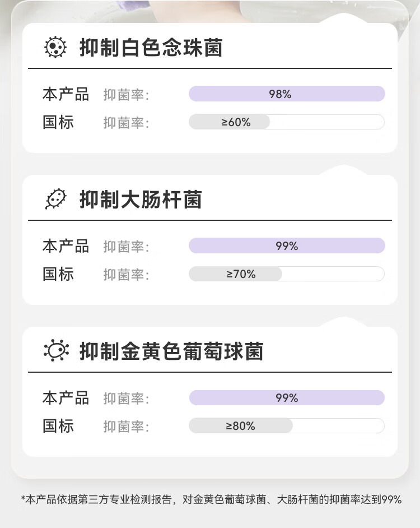The width and height of the screenshot is (420, 528).
Task: Click the purple 99% bar under 大肠杆菌
Action: [287, 246]
